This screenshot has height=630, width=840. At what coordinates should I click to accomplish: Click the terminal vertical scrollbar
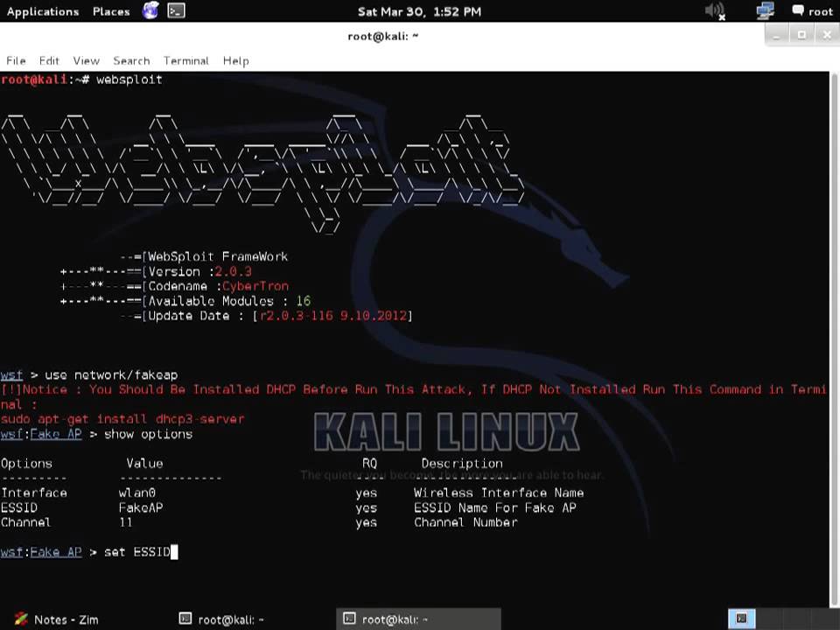coord(834,339)
